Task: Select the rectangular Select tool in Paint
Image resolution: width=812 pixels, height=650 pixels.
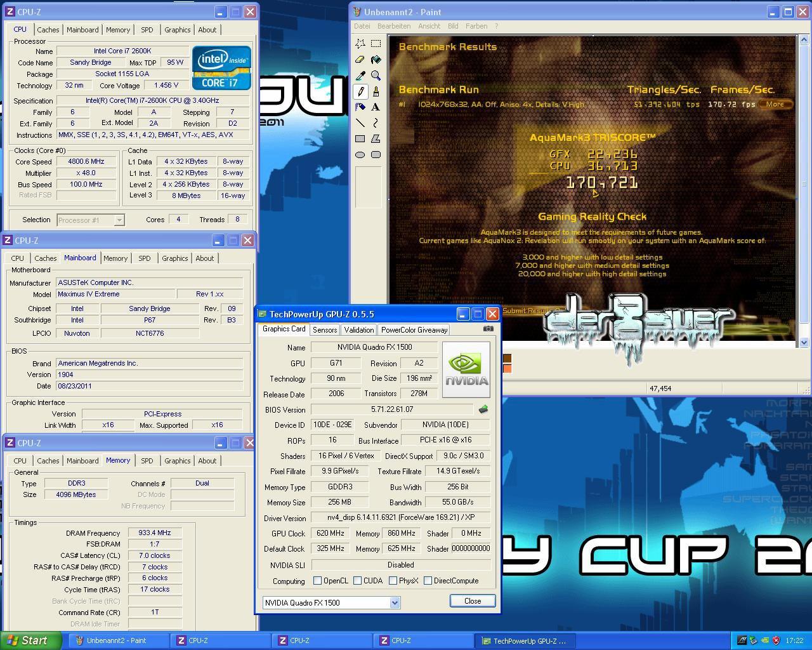Action: click(x=376, y=44)
